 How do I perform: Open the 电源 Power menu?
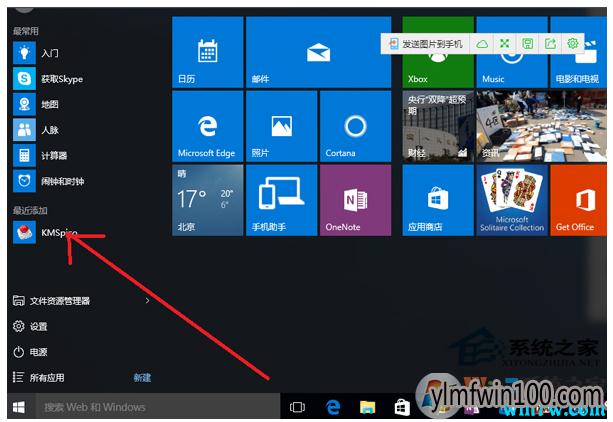[30, 352]
